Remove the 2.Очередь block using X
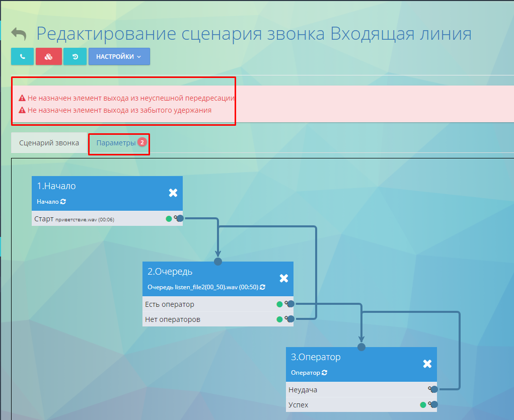 pyautogui.click(x=283, y=278)
